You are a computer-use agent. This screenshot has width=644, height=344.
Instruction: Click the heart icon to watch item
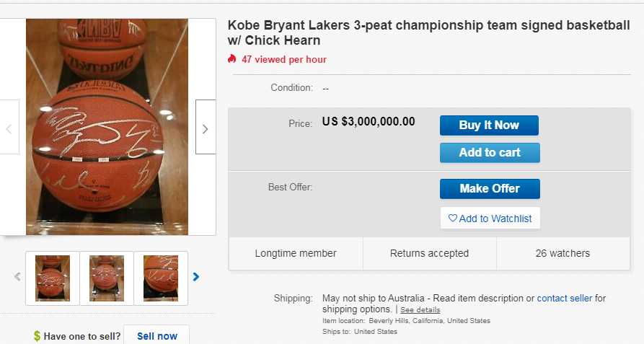pyautogui.click(x=453, y=219)
